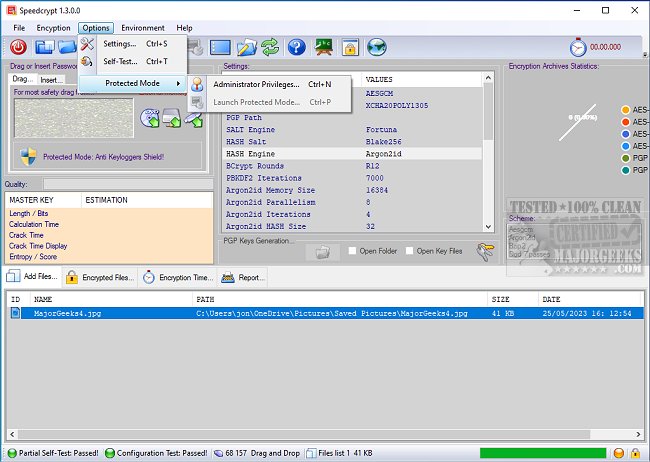Click the chalkboard icon in the toolbar
The height and width of the screenshot is (462, 650).
pyautogui.click(x=324, y=47)
